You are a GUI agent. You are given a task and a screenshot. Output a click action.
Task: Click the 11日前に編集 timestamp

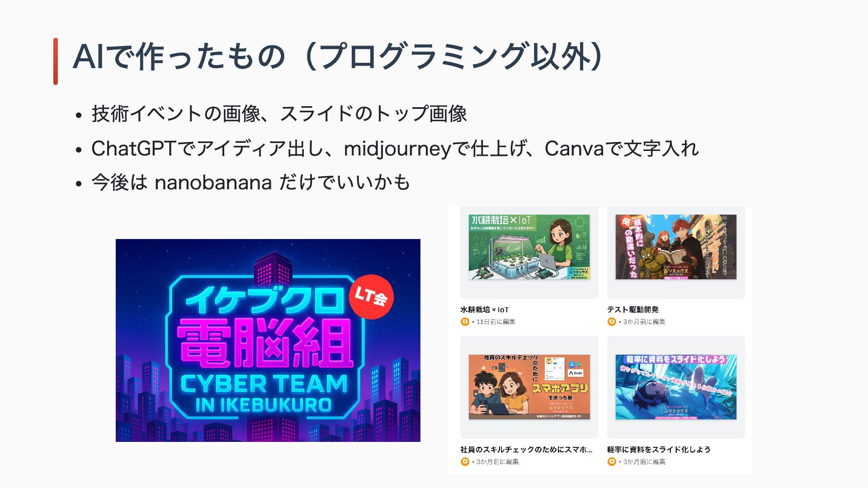pos(496,322)
